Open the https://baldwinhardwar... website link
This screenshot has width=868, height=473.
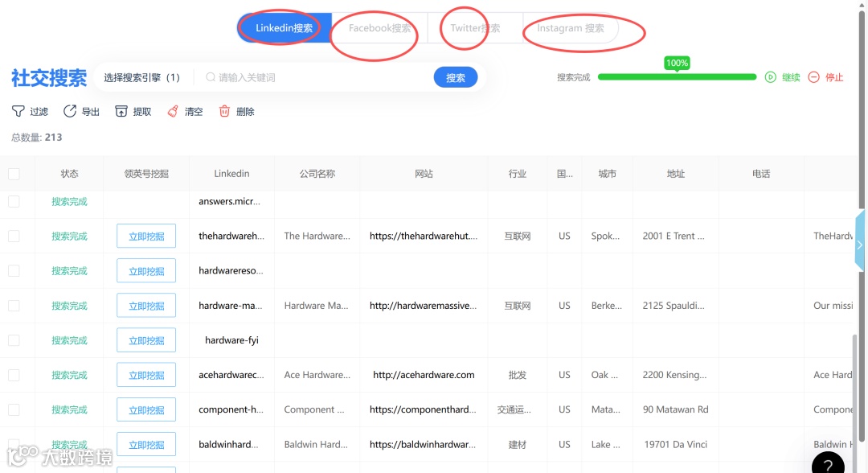click(x=424, y=444)
